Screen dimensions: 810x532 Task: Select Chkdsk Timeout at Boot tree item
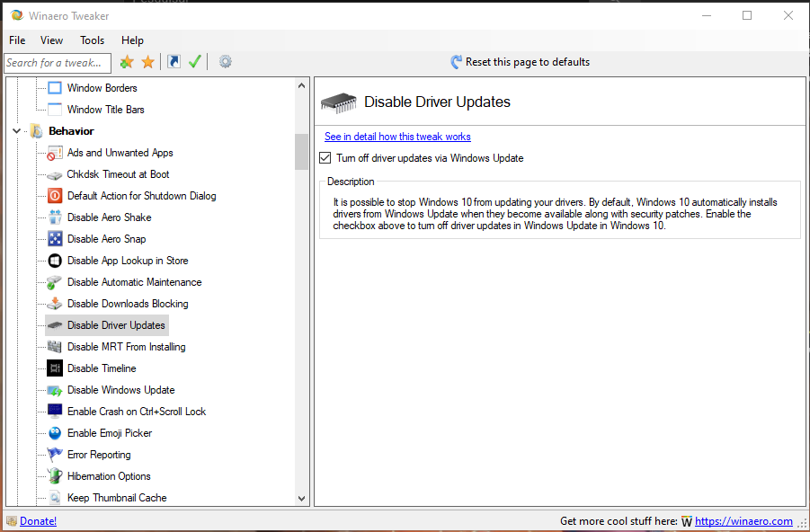[119, 174]
